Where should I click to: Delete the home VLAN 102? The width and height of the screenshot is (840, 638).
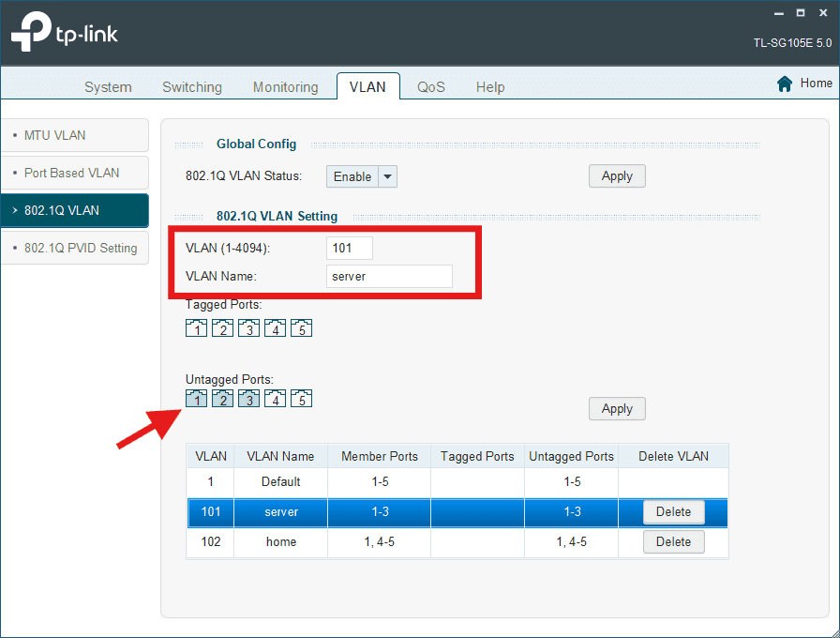[x=673, y=541]
